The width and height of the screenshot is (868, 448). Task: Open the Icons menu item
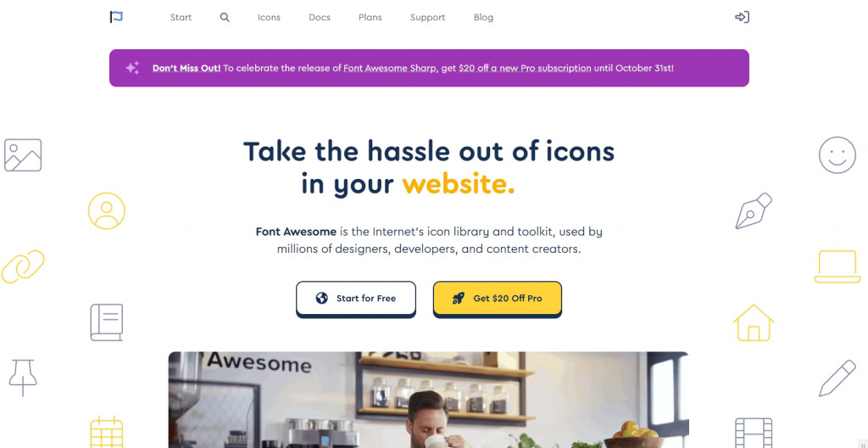click(x=269, y=17)
